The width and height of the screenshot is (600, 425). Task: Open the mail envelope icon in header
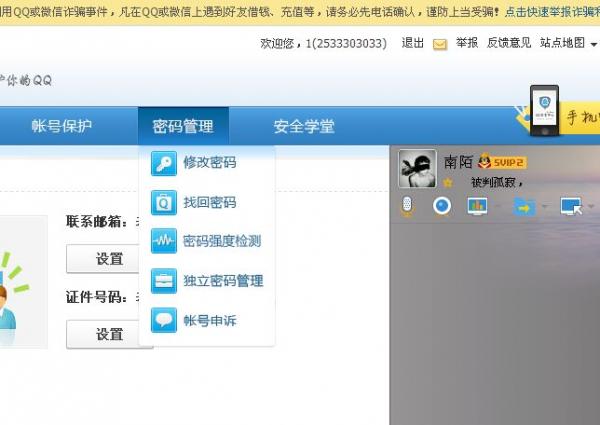tap(440, 44)
